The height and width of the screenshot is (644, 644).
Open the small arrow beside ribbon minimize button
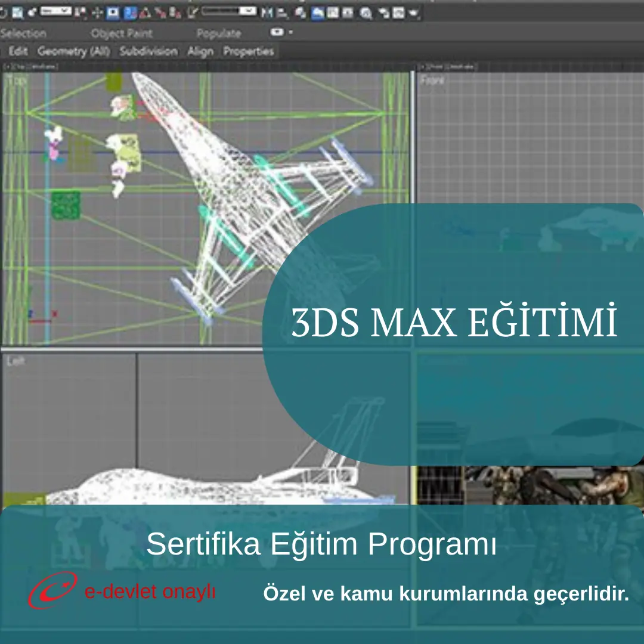point(291,32)
